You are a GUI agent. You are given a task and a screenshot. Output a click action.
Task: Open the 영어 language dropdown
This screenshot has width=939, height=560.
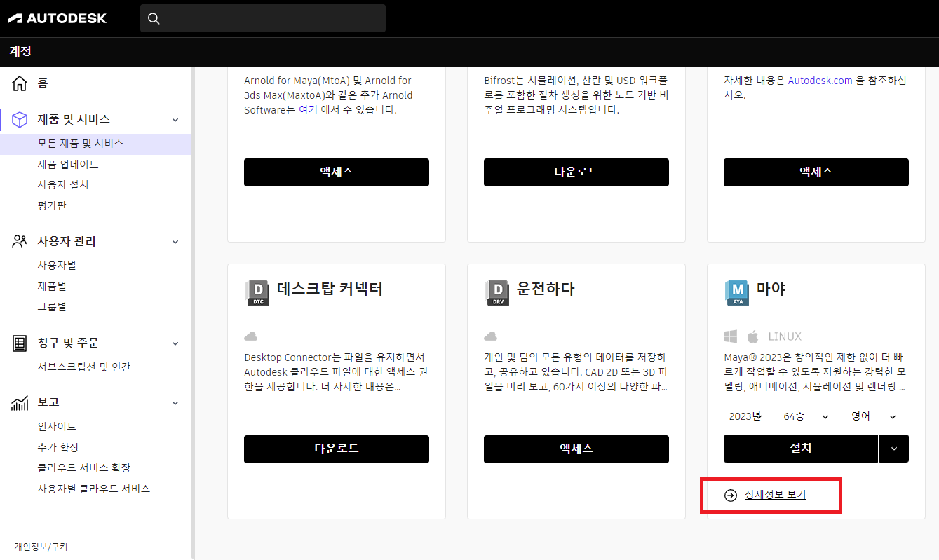(x=873, y=416)
